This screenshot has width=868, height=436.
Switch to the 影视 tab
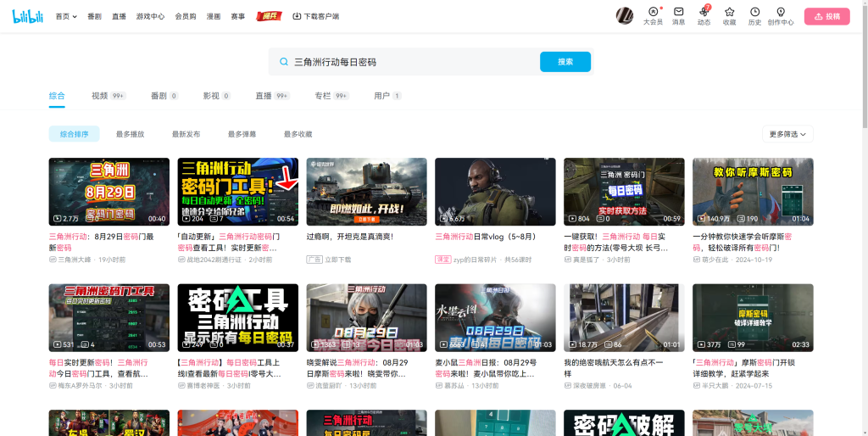[x=216, y=96]
